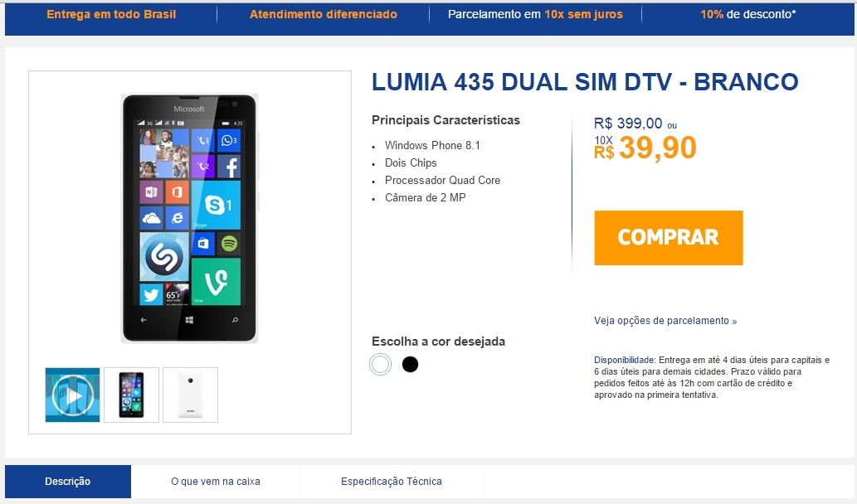Viewport: 857px width, 504px height.
Task: Click the orange COMPRAR button
Action: pos(669,238)
